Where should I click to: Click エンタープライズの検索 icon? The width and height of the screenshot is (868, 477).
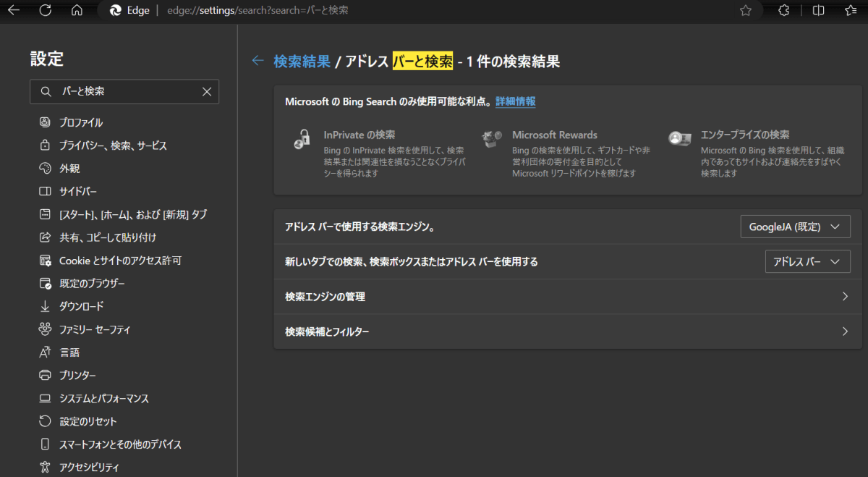click(679, 138)
